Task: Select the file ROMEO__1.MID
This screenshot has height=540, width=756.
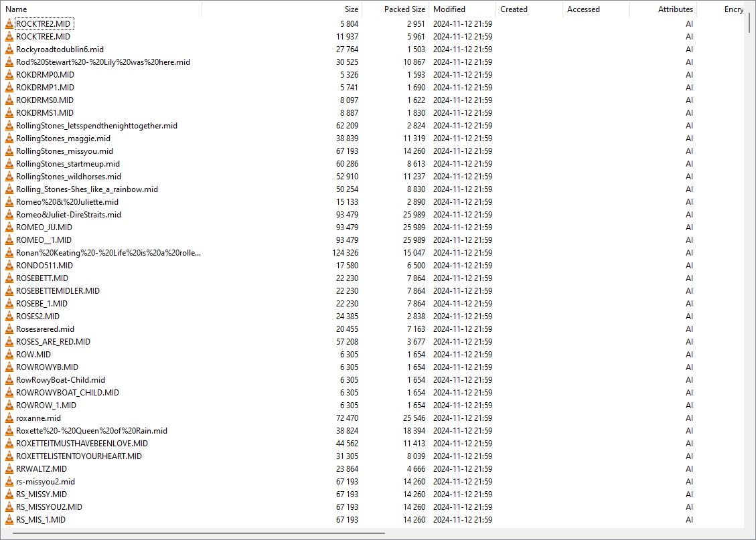Action: (44, 240)
